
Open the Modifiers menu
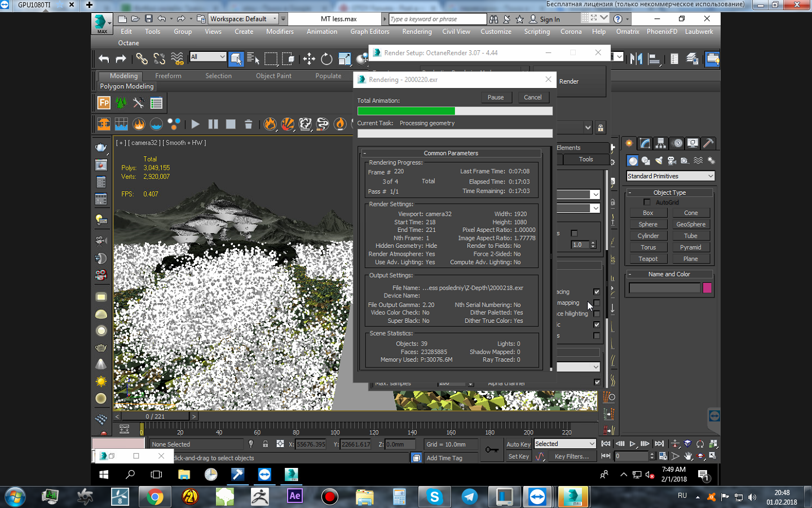tap(280, 32)
